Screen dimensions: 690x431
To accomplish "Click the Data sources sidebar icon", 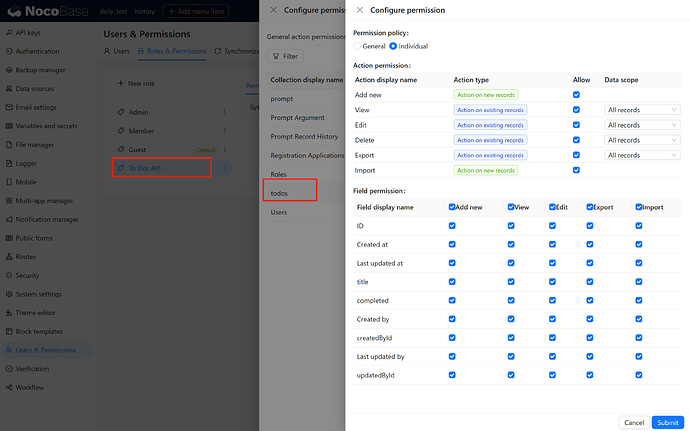I will (x=9, y=88).
